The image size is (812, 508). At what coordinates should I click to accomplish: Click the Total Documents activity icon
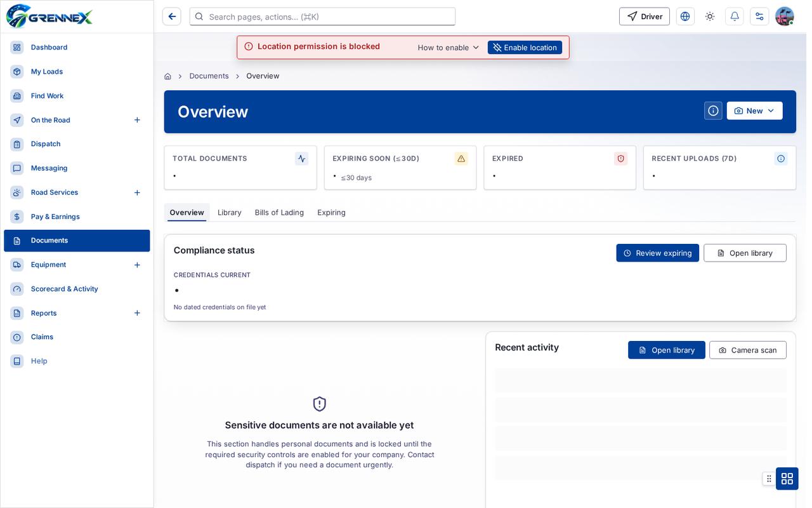click(301, 159)
